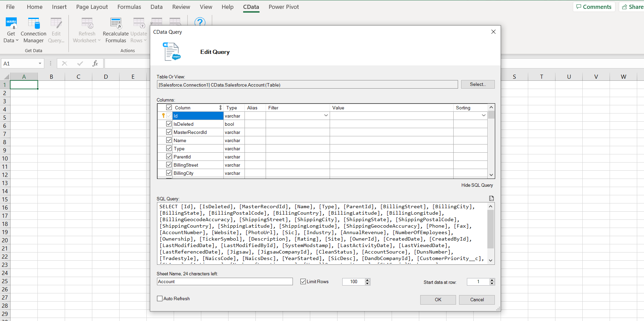Click the Refresh Worksheet icon
This screenshot has width=644, height=321.
pos(87,23)
